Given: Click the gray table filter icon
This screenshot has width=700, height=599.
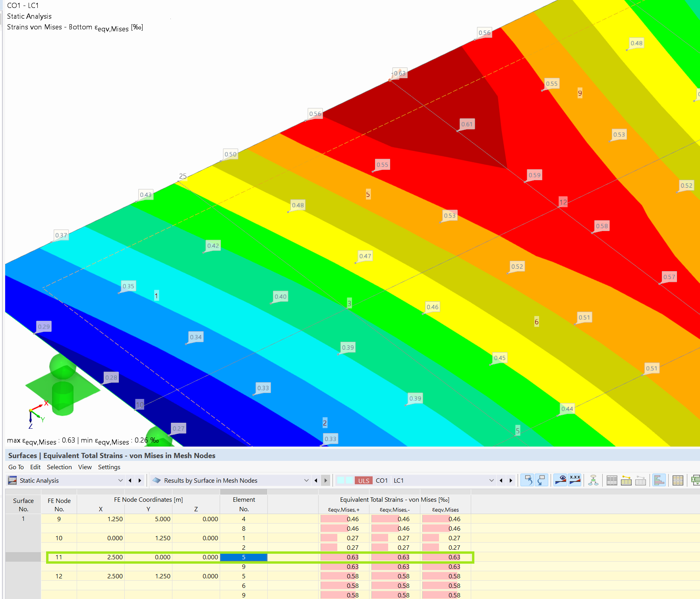Looking at the screenshot, I should 612,480.
